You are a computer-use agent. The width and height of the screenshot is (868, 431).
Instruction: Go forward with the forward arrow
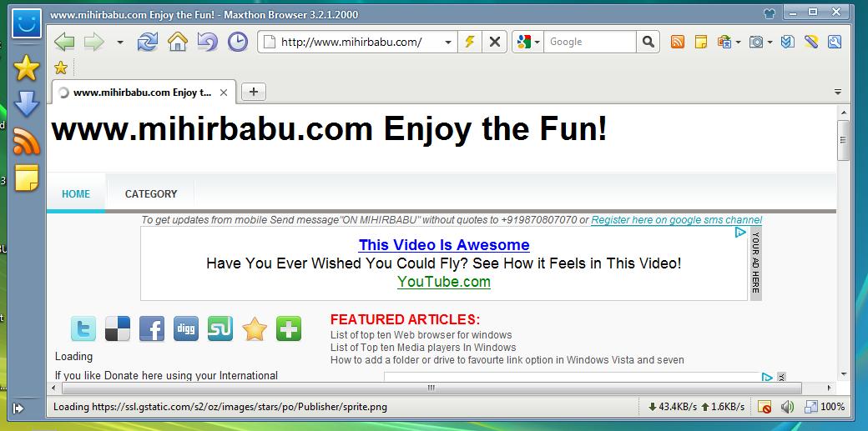pos(94,42)
